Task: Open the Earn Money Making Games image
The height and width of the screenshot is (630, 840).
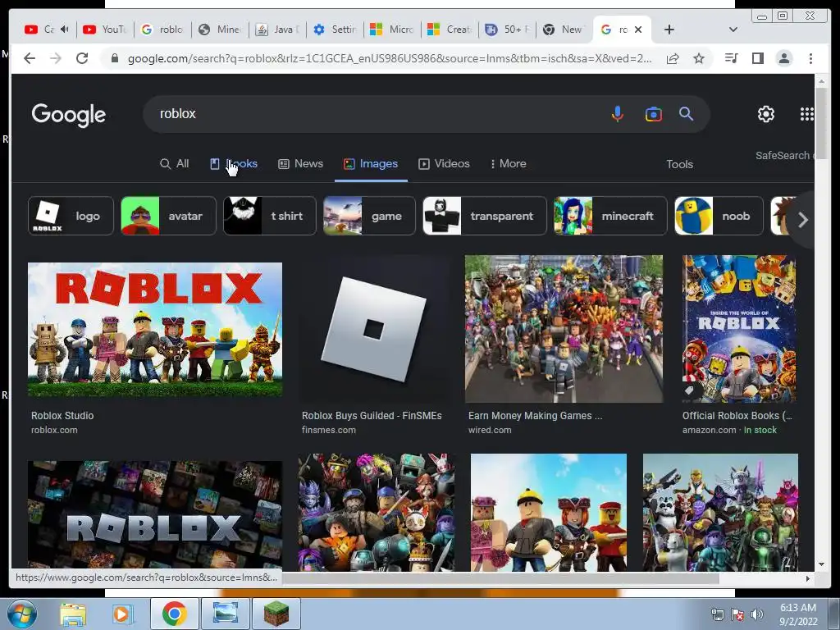Action: 564,329
